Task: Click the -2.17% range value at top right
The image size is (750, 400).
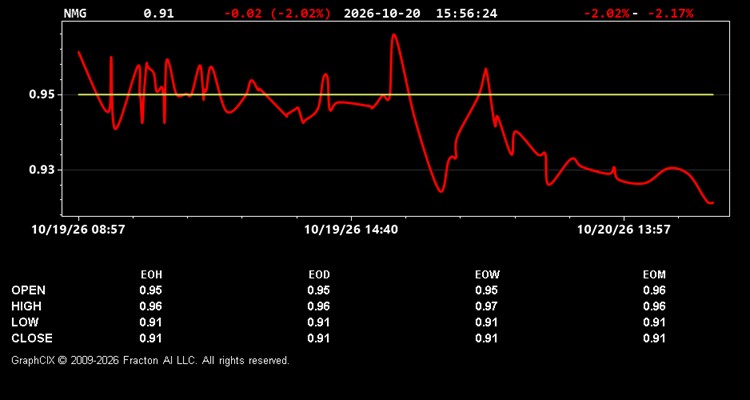Action: click(670, 13)
